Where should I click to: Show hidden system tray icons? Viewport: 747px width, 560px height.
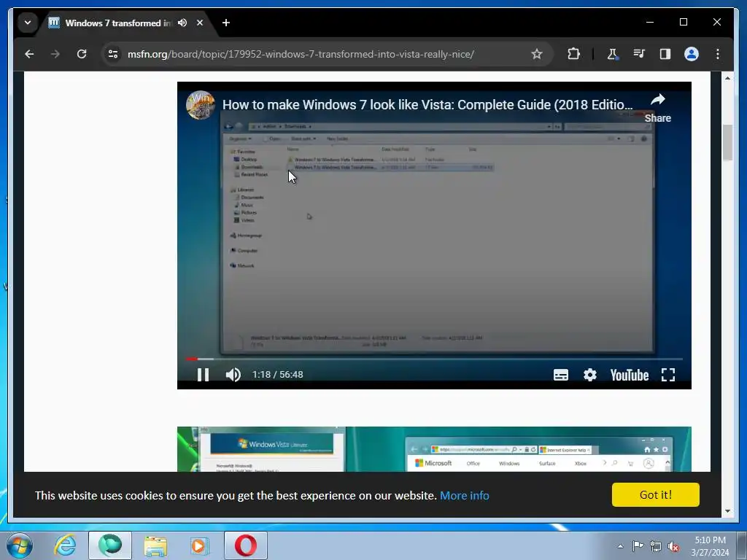[620, 546]
